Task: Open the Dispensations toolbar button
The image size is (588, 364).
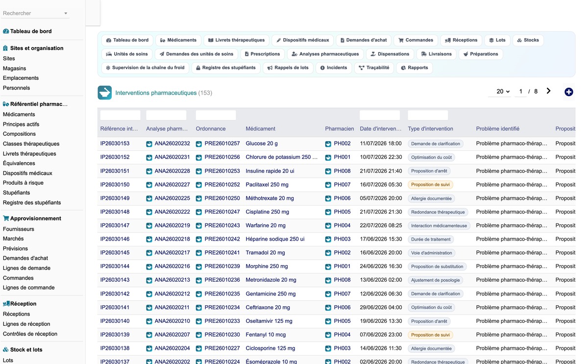Action: tap(390, 54)
